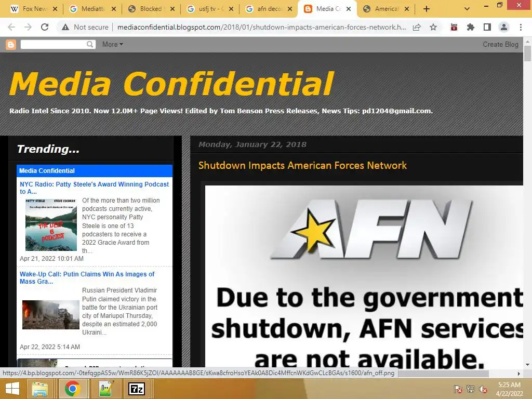Image resolution: width=532 pixels, height=399 pixels.
Task: Close the Media Confidential tab
Action: point(349,9)
